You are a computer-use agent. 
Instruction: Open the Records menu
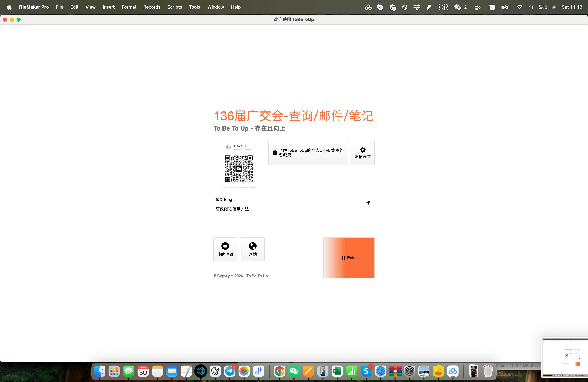152,7
